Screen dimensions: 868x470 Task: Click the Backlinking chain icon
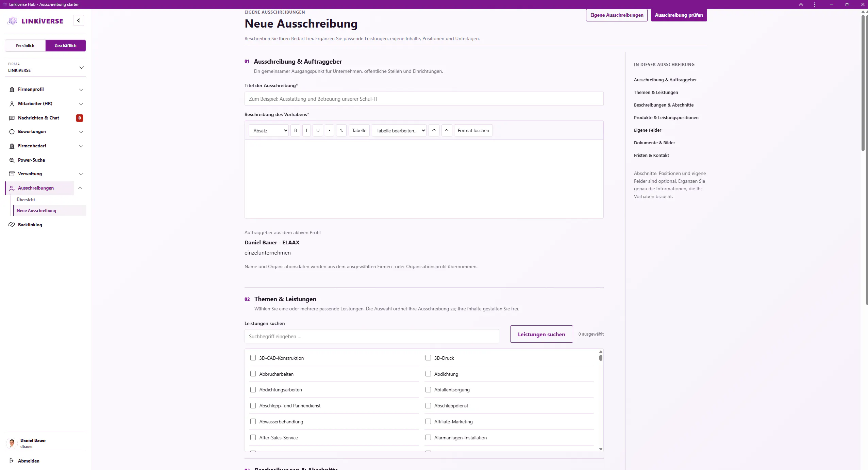click(12, 225)
